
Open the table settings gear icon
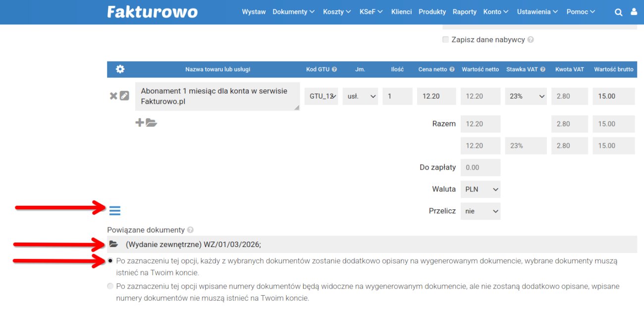click(x=119, y=69)
